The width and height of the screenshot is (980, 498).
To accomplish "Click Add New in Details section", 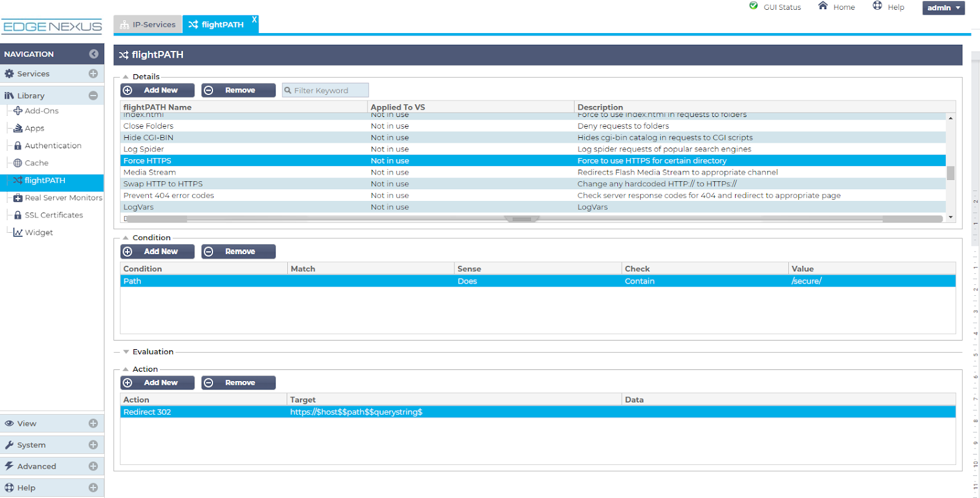I will coord(157,90).
